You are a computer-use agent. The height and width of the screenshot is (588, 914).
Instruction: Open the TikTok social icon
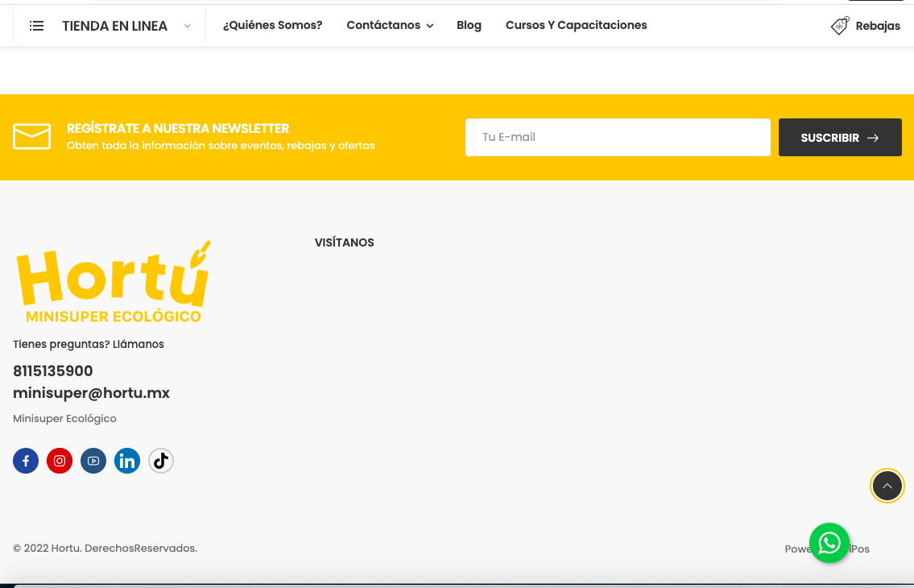point(161,461)
